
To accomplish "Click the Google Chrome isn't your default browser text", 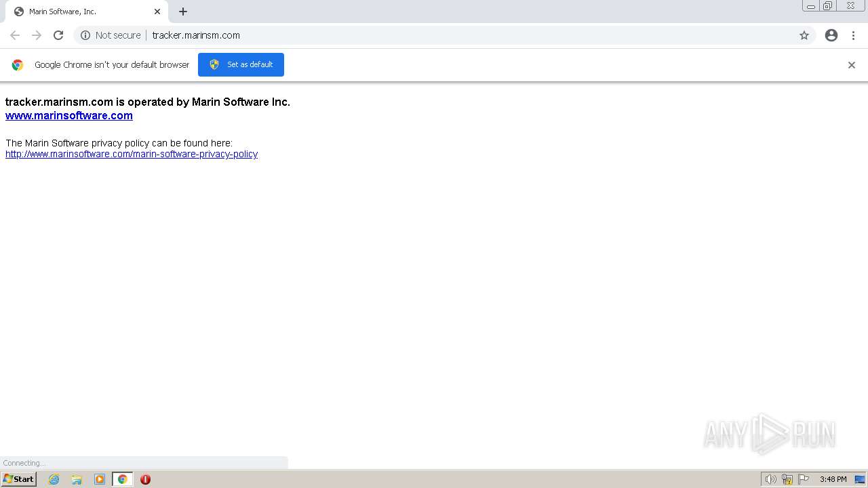I will pyautogui.click(x=112, y=65).
